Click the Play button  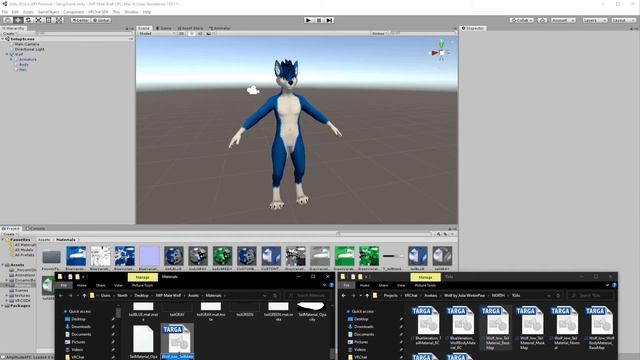click(x=309, y=20)
